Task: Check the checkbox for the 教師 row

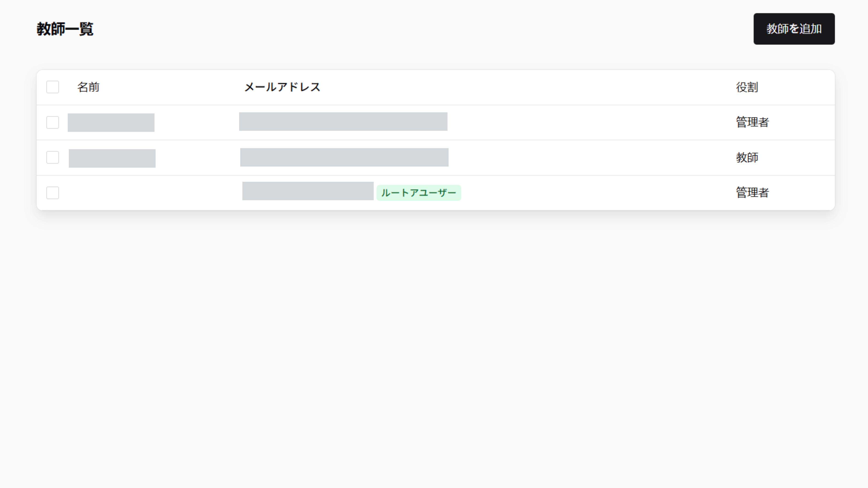Action: click(x=53, y=157)
